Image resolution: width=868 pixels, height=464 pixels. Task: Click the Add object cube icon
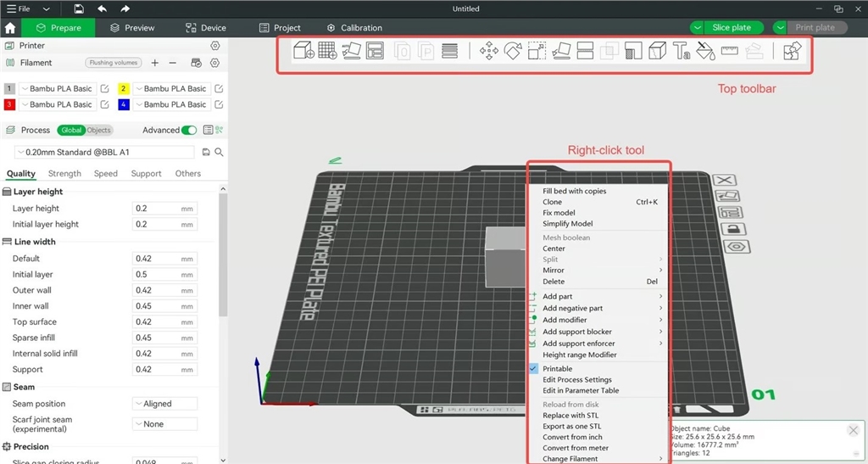(303, 52)
